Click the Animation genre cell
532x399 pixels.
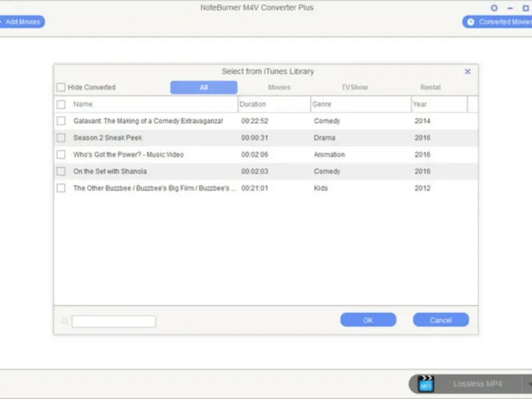(x=329, y=154)
